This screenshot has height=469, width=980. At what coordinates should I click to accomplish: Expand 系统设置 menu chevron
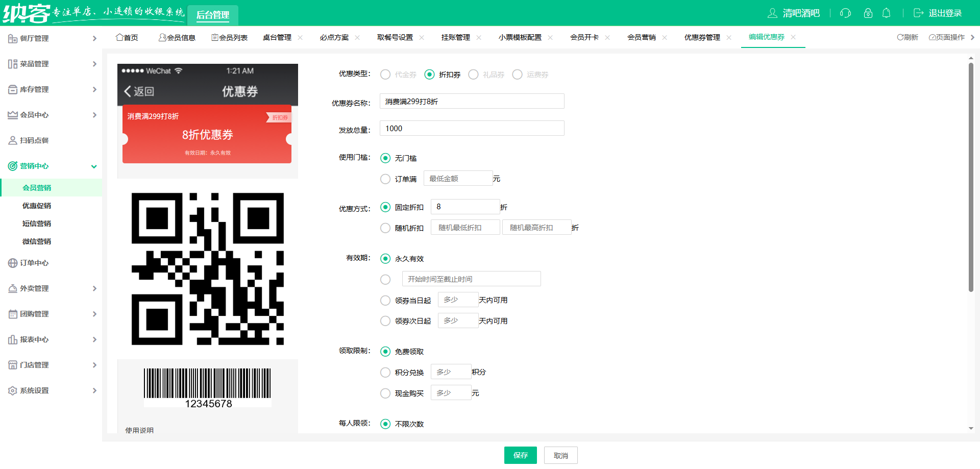pos(94,390)
